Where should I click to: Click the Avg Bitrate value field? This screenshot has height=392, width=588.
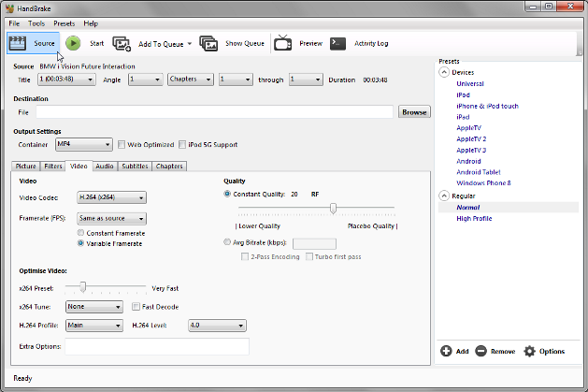[314, 244]
